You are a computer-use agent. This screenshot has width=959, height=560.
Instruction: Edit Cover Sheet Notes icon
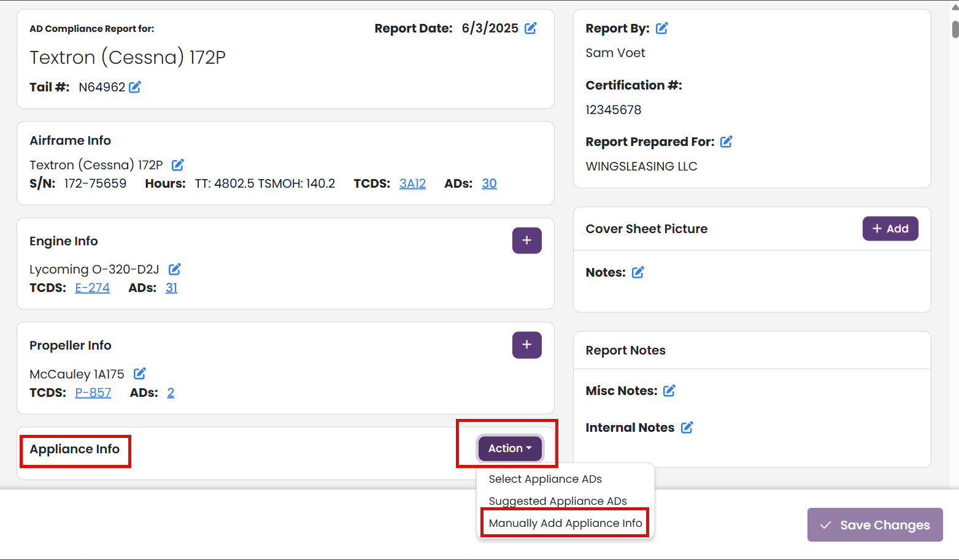coord(638,272)
